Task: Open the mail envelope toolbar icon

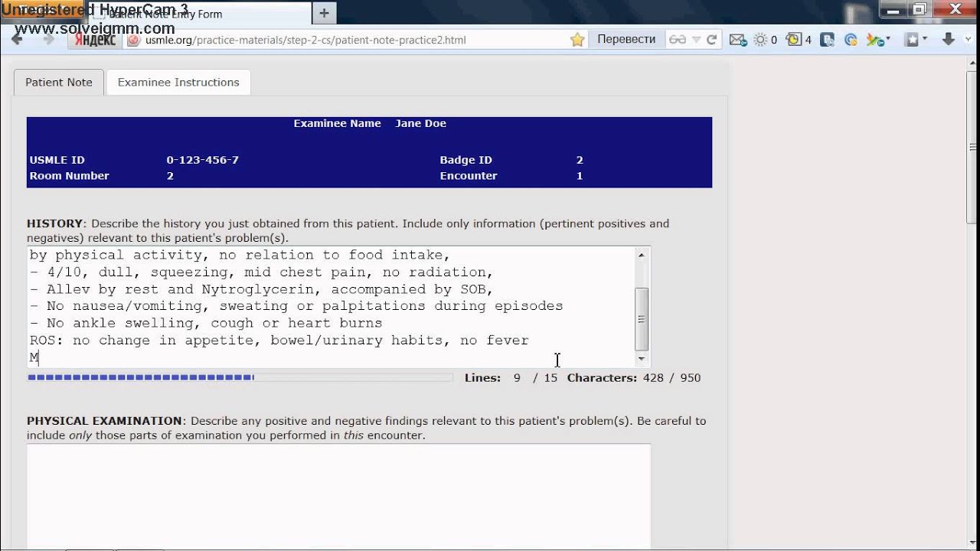Action: click(738, 40)
